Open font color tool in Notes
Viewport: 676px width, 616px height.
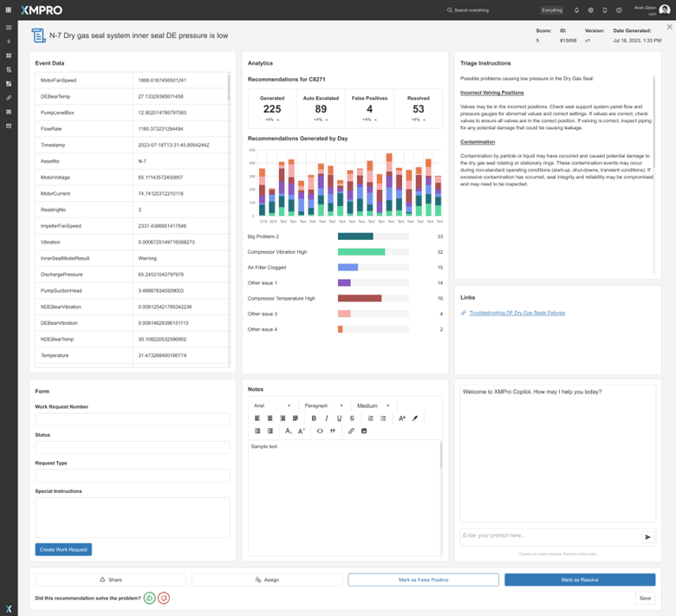402,418
